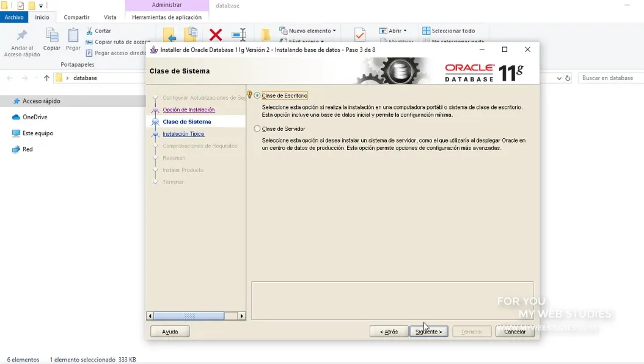644x364 pixels.
Task: Click the lightbulb hint icon beside Clase de Escritorio
Action: coord(249,95)
